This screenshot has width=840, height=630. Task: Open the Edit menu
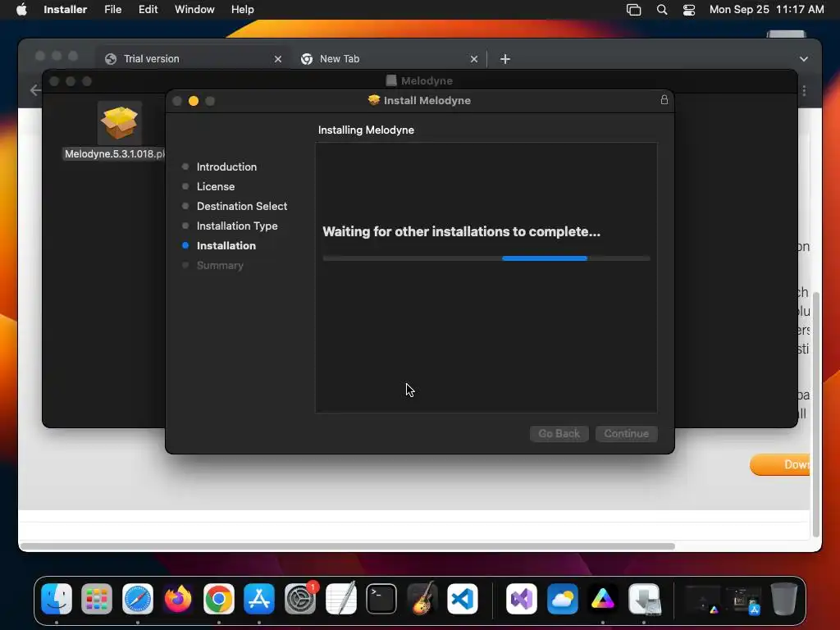click(x=148, y=10)
